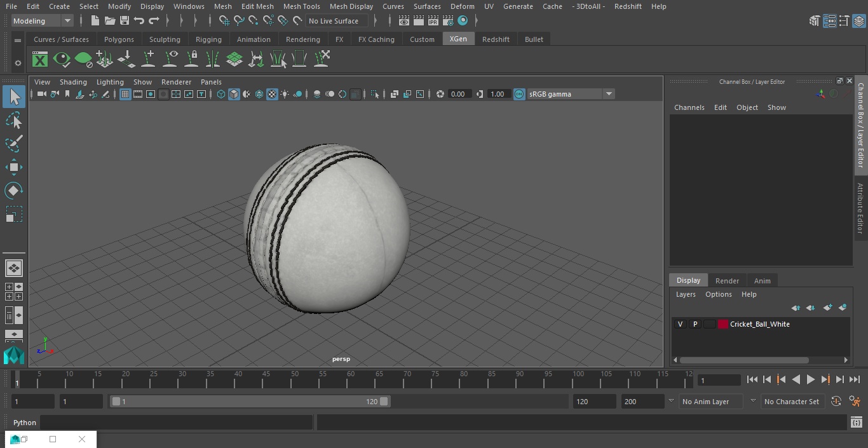Toggle auto keyframe button
This screenshot has height=448, width=868.
click(x=836, y=402)
